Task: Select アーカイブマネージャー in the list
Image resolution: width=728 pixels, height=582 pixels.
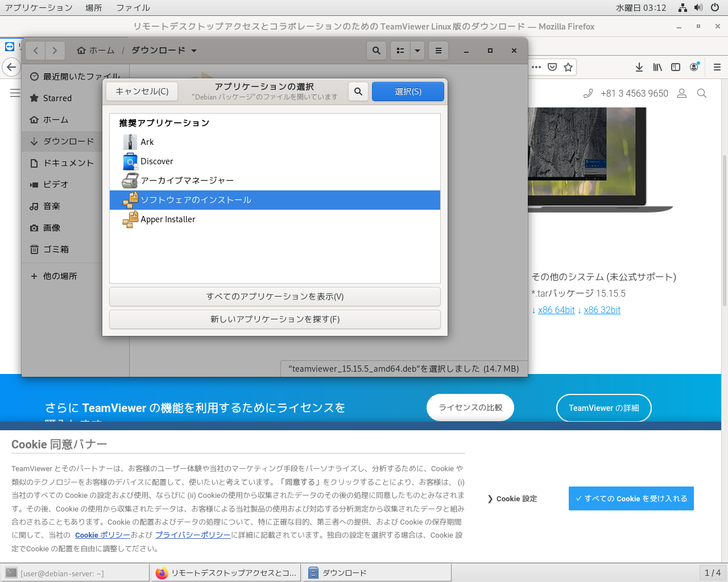Action: (x=275, y=181)
